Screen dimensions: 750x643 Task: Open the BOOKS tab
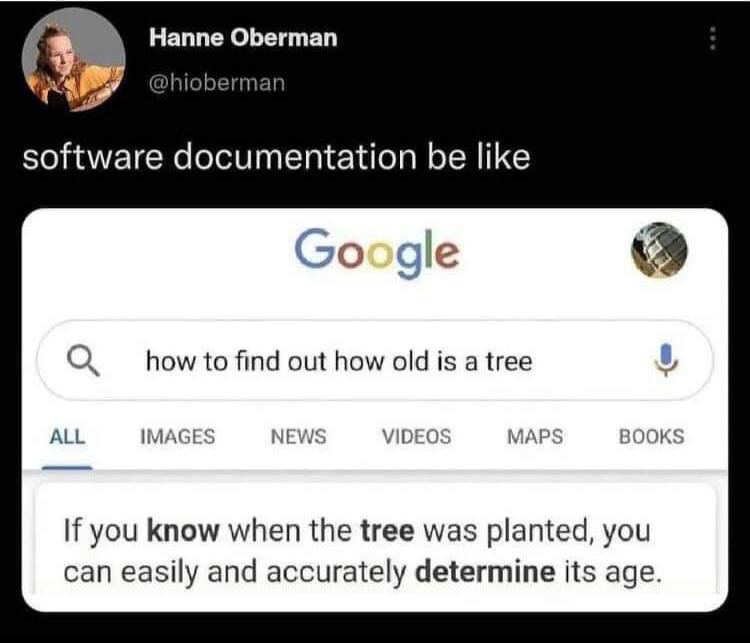pyautogui.click(x=651, y=436)
